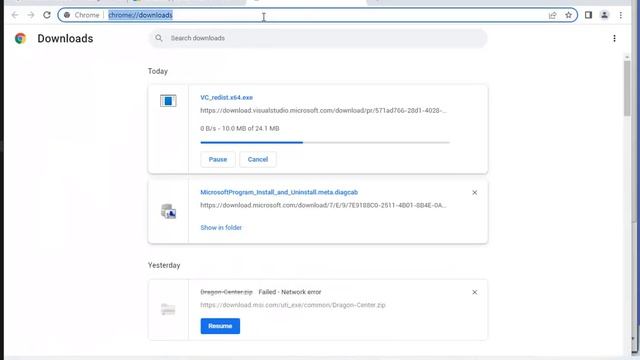Open Chrome's three-dot menu in toolbar

tap(621, 15)
